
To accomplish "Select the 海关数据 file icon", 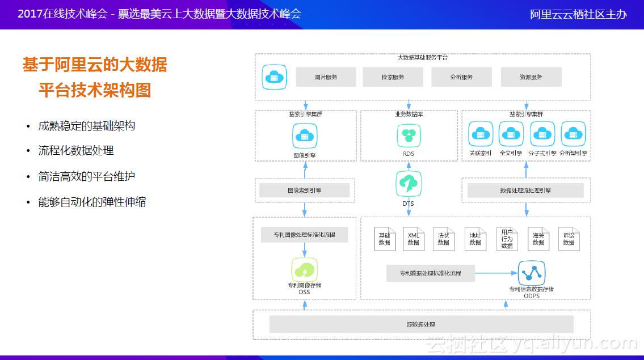I will tap(537, 238).
